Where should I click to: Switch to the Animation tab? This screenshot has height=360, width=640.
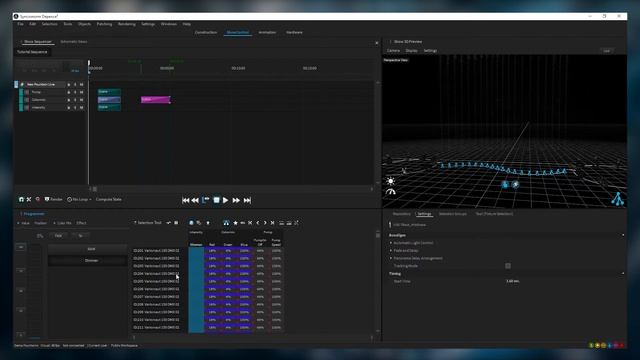(x=267, y=32)
